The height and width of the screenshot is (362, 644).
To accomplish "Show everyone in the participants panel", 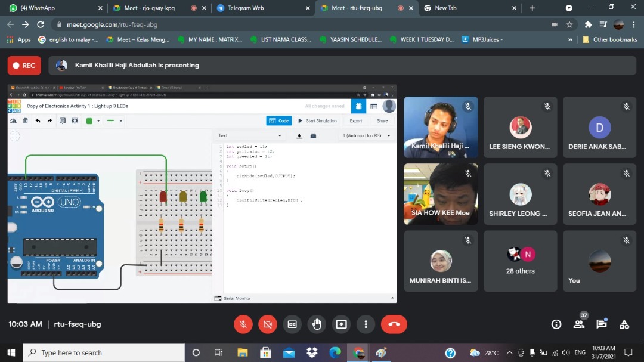I will [578, 324].
